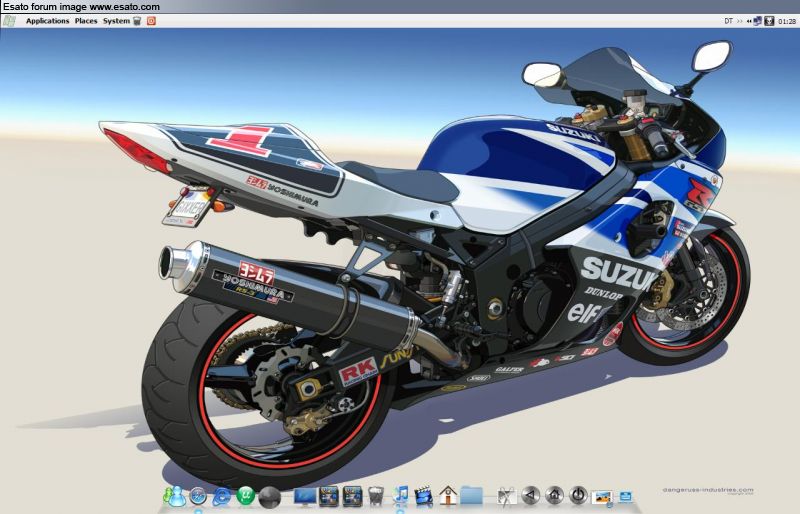Click the scissors icon in dock
800x514 pixels.
[x=507, y=496]
